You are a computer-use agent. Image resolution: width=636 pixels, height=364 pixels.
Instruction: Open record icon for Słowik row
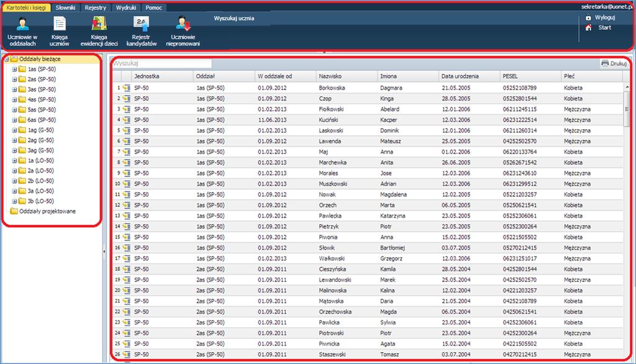point(127,248)
